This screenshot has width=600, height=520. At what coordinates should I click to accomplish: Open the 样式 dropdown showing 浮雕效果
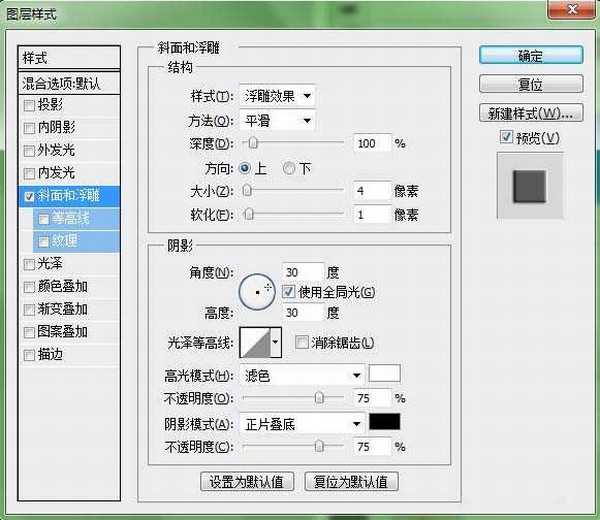click(278, 97)
